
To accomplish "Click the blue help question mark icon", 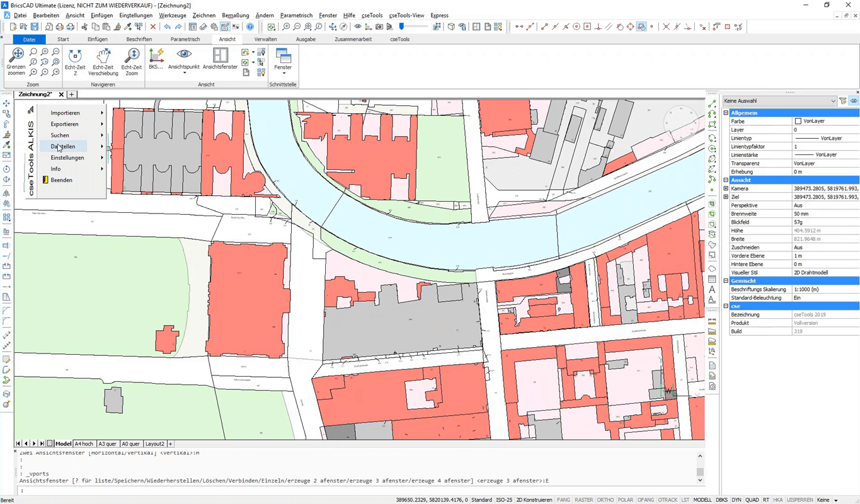I will click(250, 27).
